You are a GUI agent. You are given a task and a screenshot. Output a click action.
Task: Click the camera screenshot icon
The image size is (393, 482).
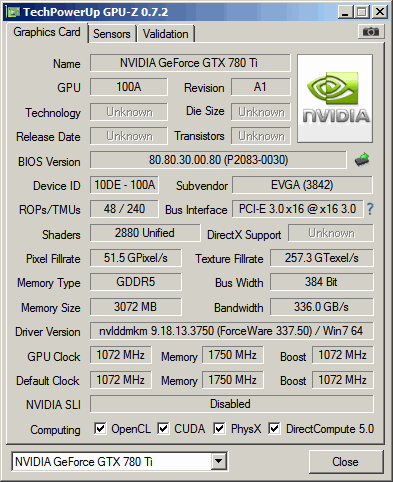[371, 32]
